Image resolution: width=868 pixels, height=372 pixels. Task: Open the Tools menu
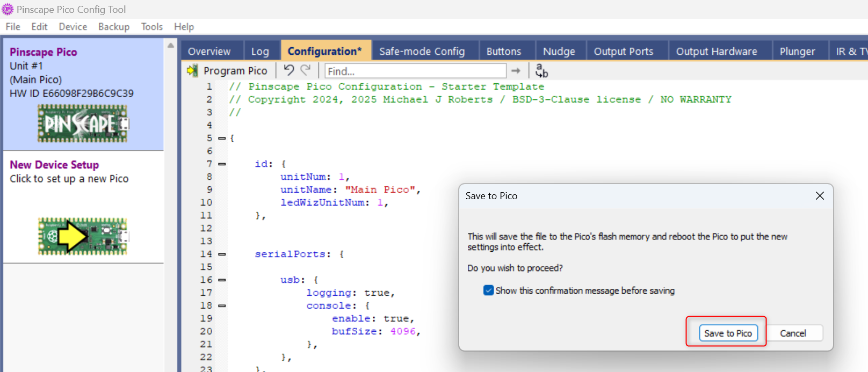[x=152, y=27]
